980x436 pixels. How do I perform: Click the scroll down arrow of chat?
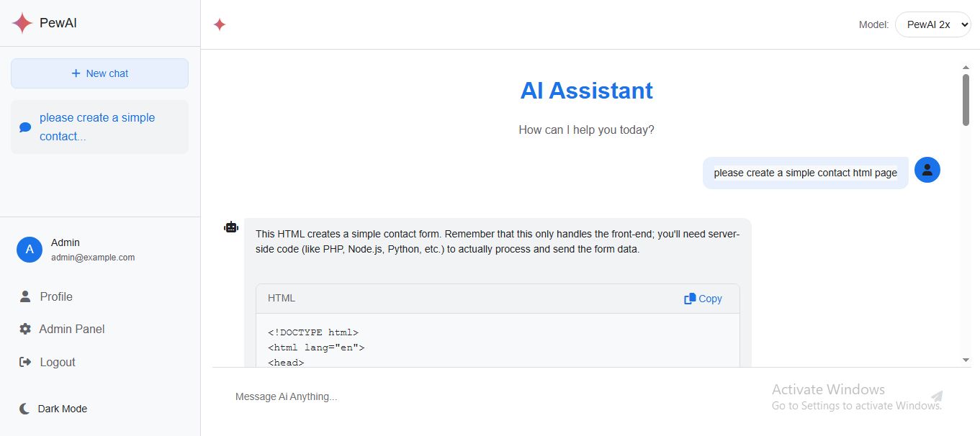point(966,359)
